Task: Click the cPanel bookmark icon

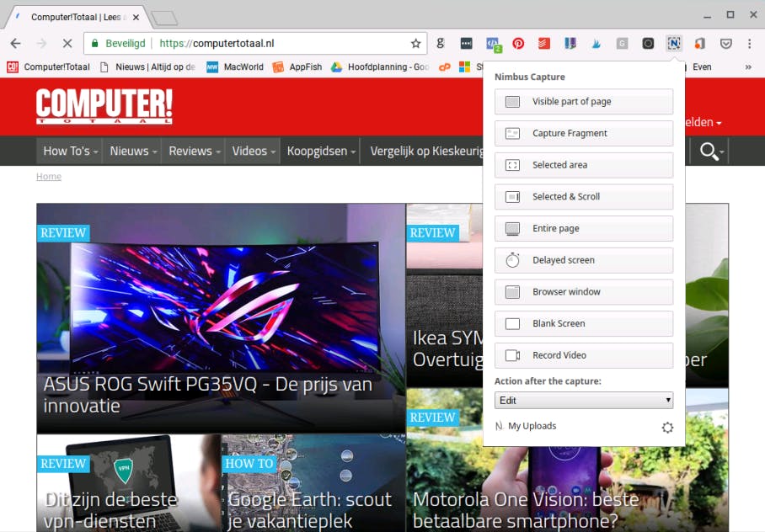Action: 445,66
